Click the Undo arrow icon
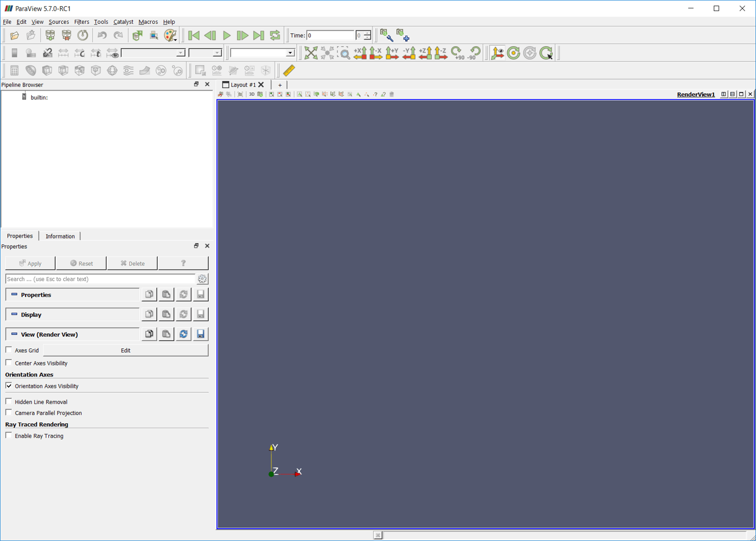The height and width of the screenshot is (541, 756). [102, 36]
